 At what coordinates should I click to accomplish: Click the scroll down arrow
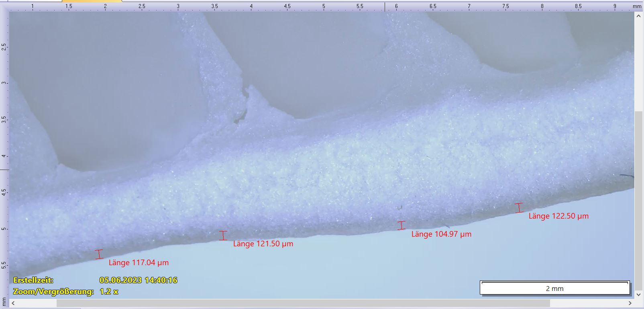(x=638, y=295)
